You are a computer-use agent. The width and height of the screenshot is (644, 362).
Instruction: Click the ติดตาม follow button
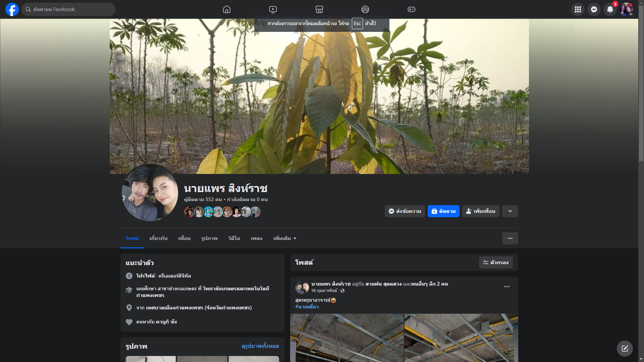(443, 211)
